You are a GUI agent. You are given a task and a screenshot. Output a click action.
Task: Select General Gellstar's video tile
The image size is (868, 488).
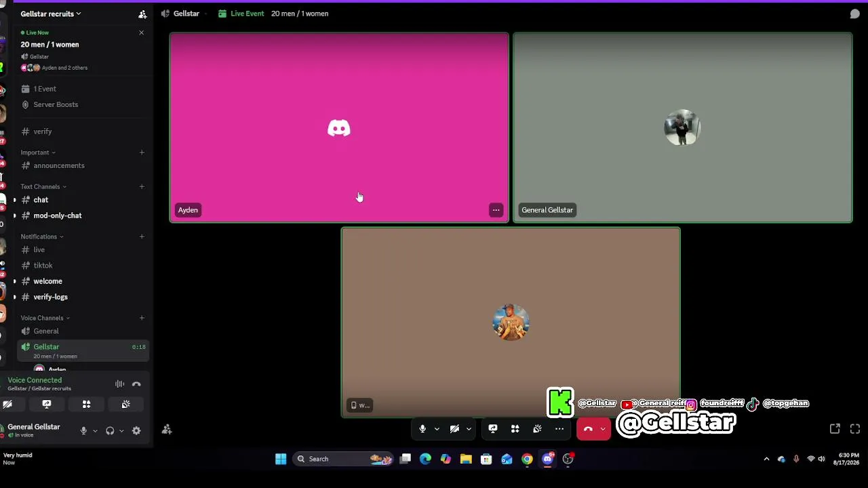(x=682, y=127)
